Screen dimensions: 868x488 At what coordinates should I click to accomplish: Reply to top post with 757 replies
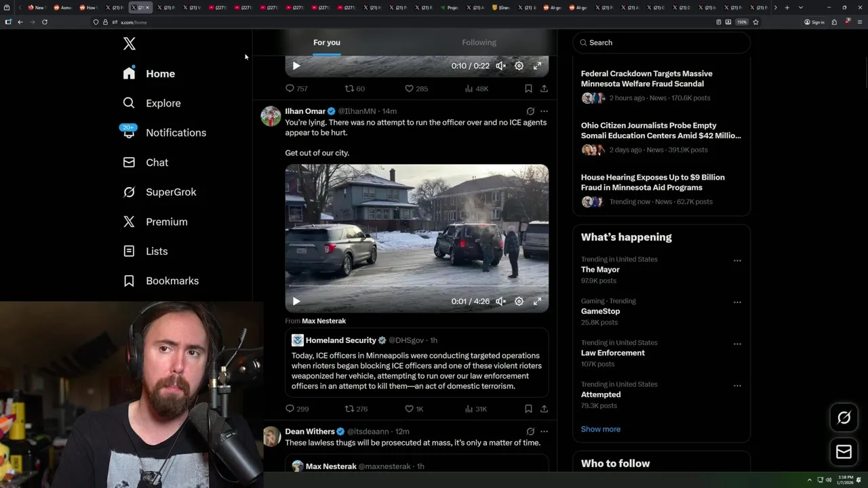pos(296,88)
